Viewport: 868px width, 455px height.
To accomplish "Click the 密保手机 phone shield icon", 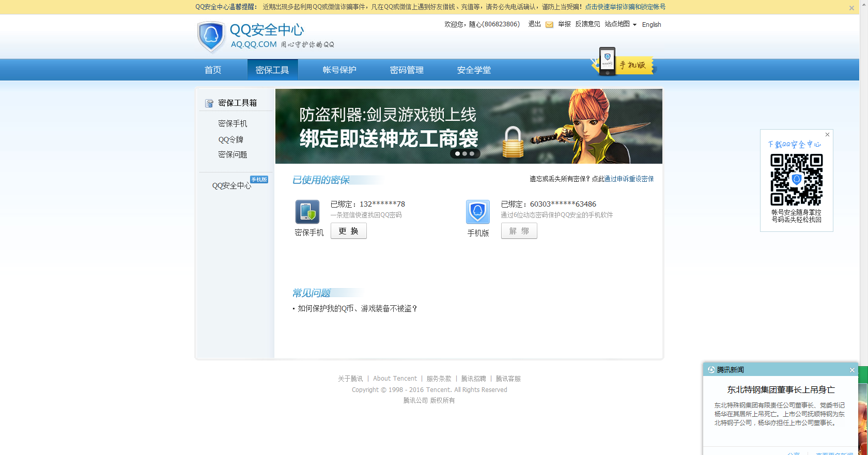I will (307, 212).
